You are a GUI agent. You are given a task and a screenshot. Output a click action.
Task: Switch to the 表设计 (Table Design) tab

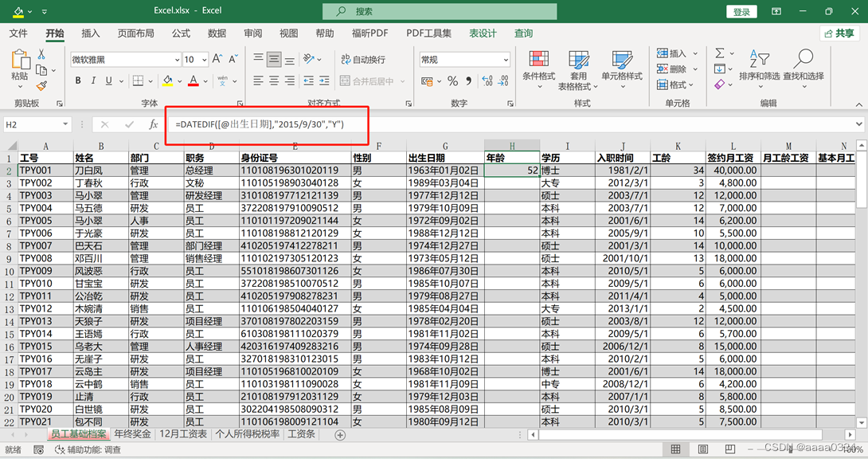(x=483, y=33)
